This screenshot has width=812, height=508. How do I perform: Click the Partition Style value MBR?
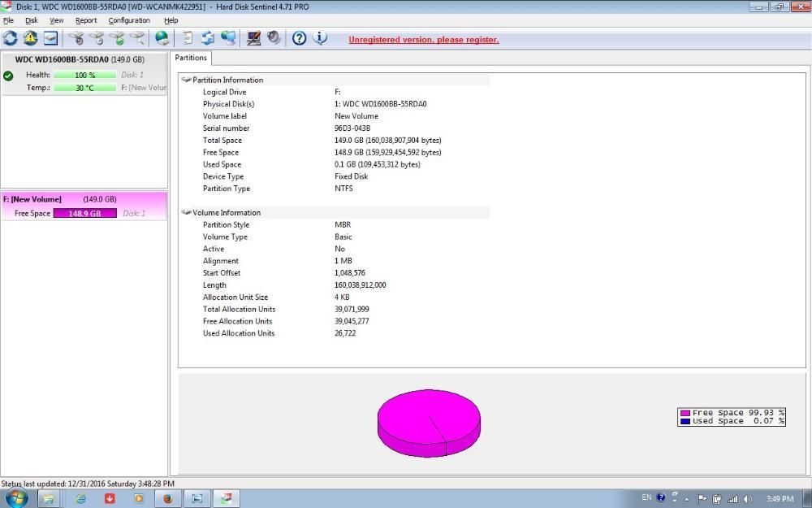click(x=343, y=224)
